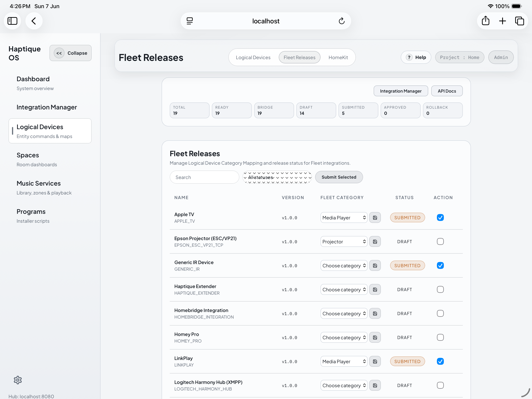This screenshot has height=399, width=532.
Task: Click the Integration Manager button above the stats
Action: [x=401, y=91]
